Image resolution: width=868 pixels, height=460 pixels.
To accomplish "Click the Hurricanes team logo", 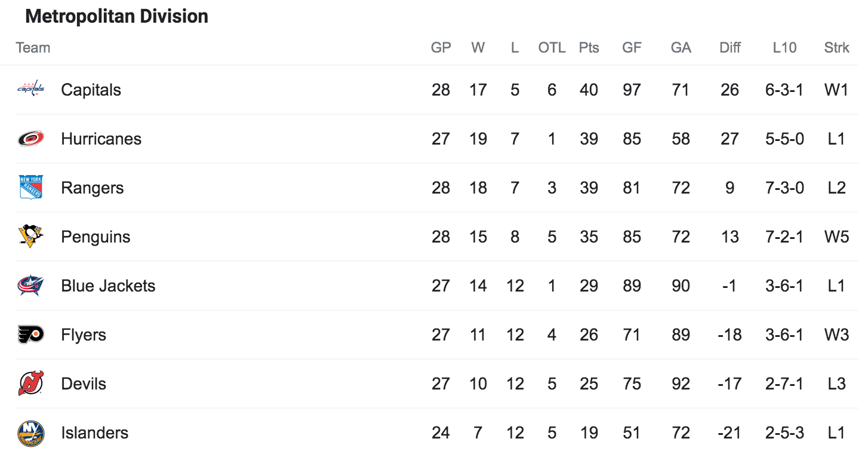I will [x=30, y=139].
